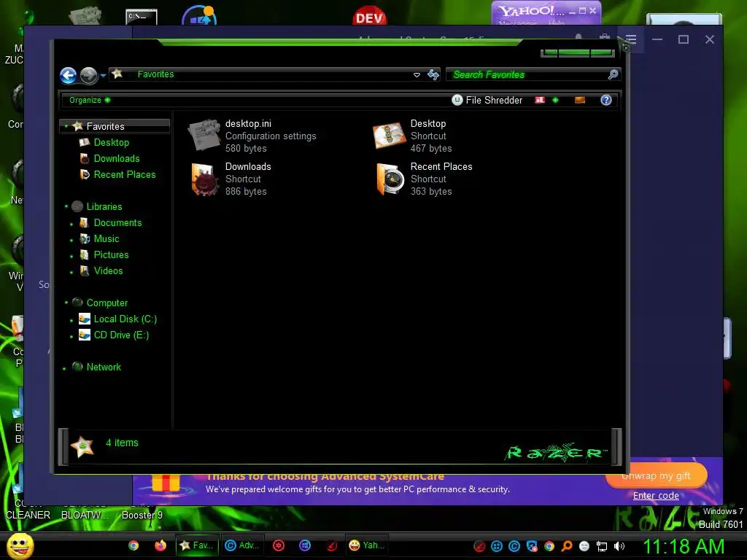Screen dimensions: 747x560
Task: Select Network in the navigation pane
Action: (104, 367)
